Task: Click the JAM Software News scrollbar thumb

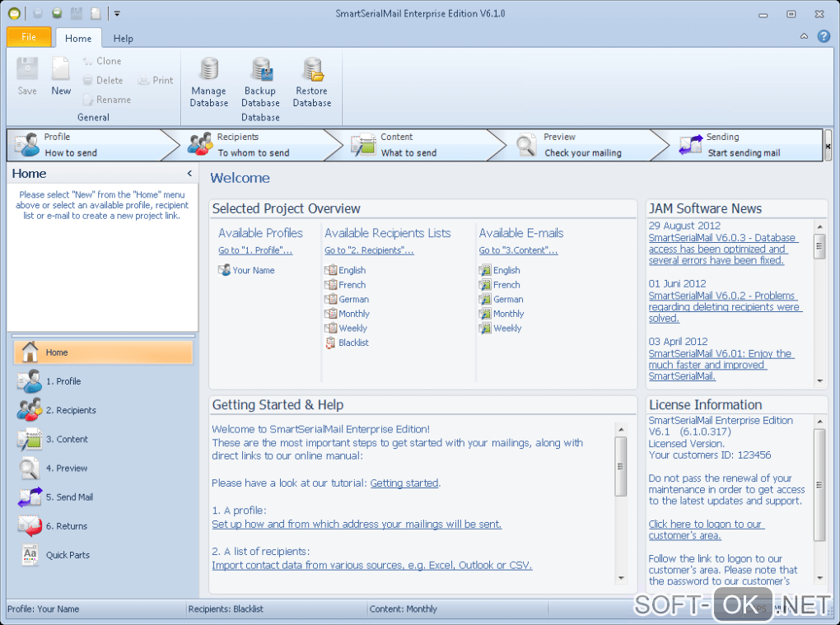Action: coord(819,246)
